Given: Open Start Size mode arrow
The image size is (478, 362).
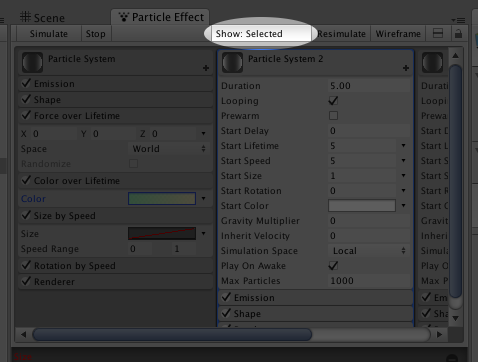Looking at the screenshot, I should click(x=403, y=176).
